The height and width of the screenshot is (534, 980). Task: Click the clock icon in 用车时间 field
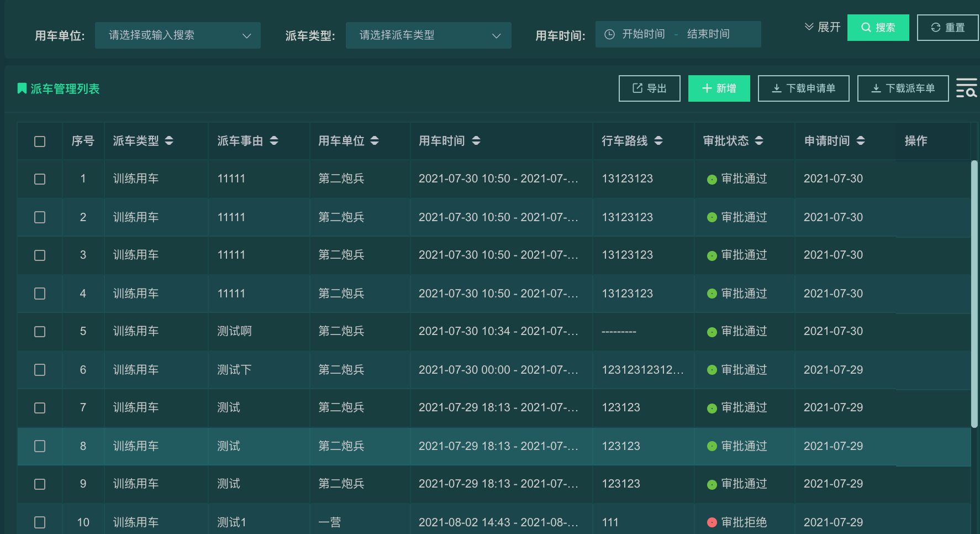point(609,34)
